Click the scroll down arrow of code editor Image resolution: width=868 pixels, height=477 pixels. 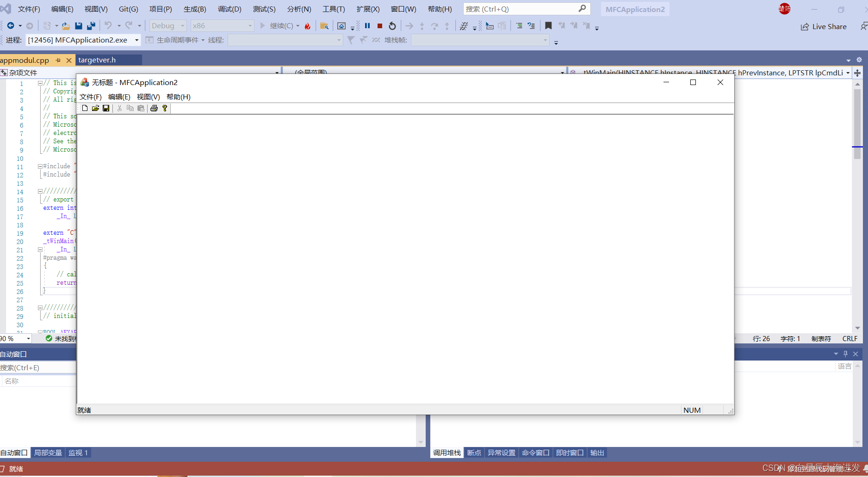point(857,328)
